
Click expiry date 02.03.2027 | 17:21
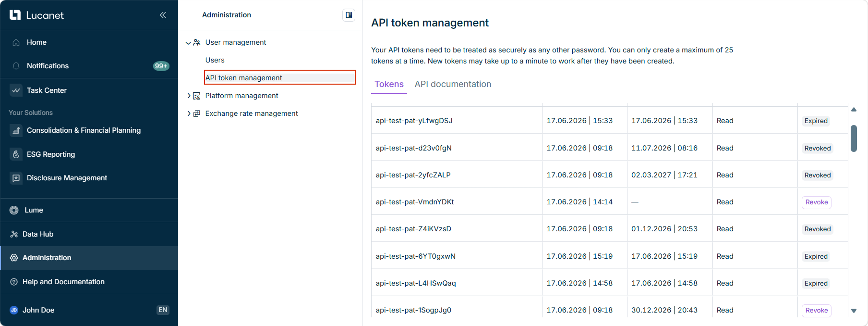point(664,175)
